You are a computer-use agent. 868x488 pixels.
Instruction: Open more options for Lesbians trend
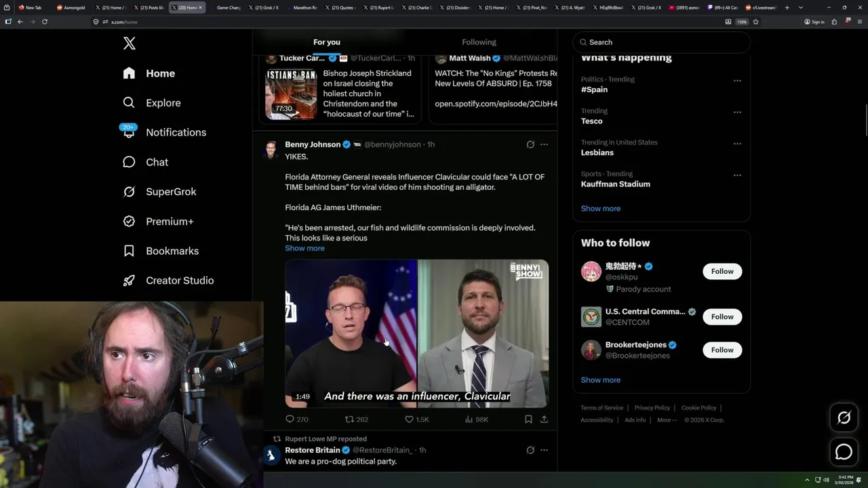point(737,144)
